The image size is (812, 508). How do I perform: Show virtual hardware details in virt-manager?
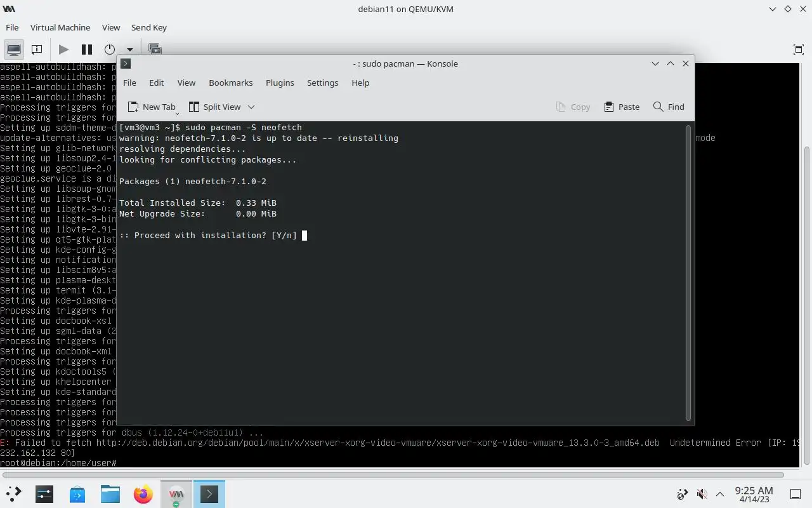click(x=37, y=49)
